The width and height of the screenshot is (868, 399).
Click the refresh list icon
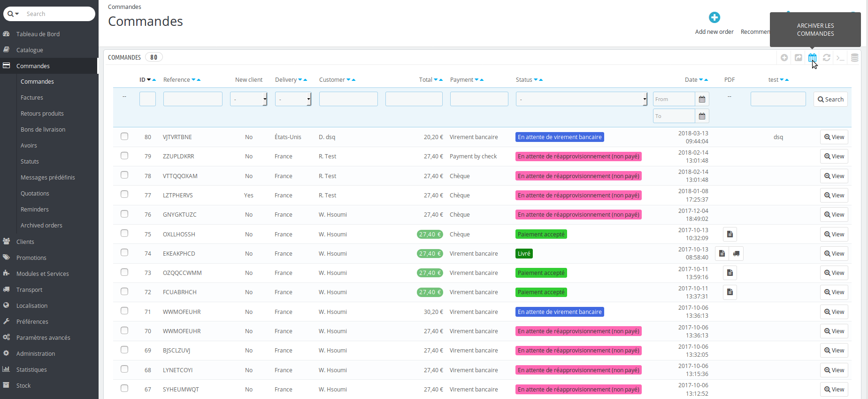(827, 57)
